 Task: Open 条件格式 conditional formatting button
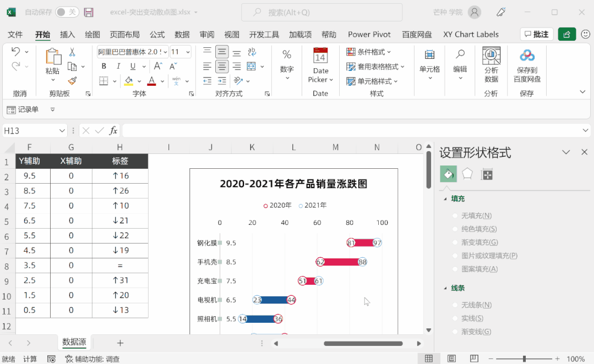pos(368,52)
